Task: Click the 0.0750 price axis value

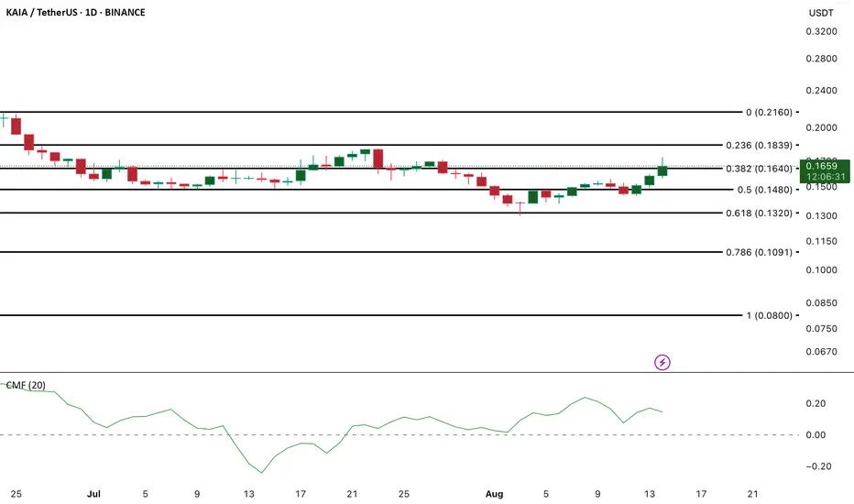Action: [821, 329]
